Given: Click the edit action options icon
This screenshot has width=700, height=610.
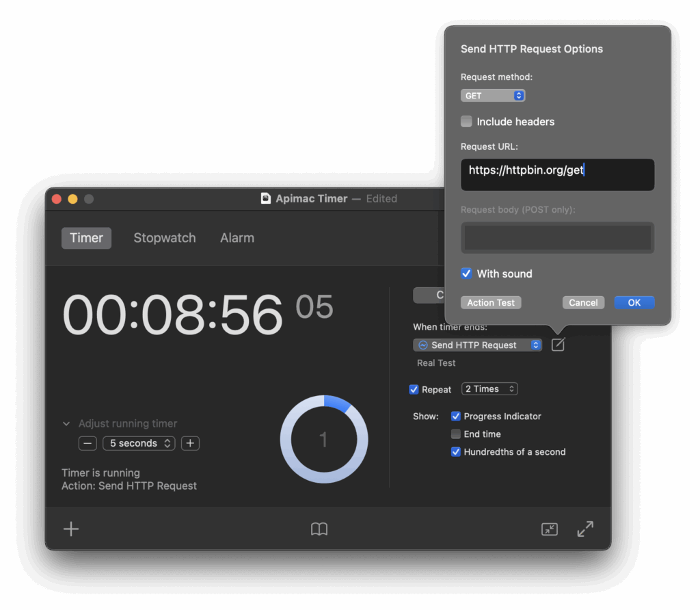Looking at the screenshot, I should click(x=558, y=345).
